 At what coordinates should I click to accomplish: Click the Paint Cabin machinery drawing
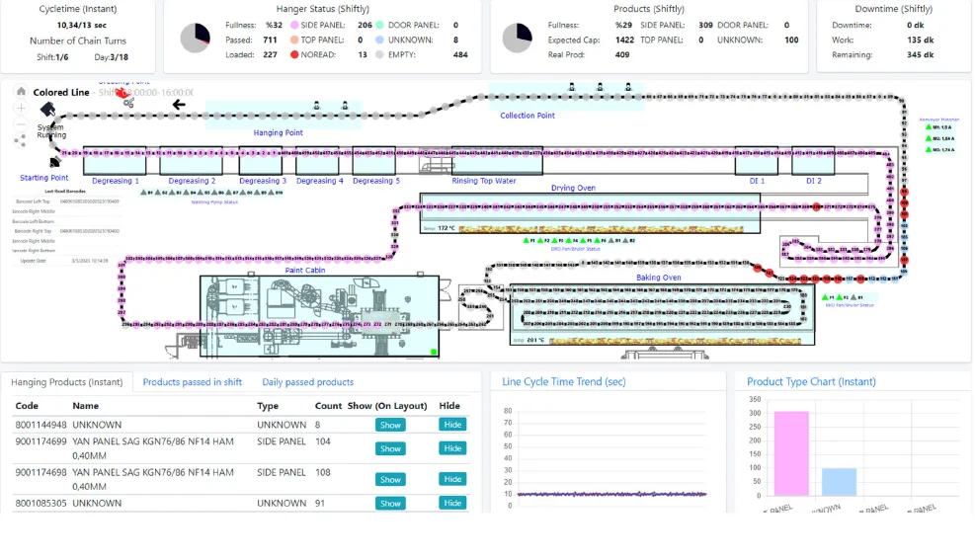320,316
